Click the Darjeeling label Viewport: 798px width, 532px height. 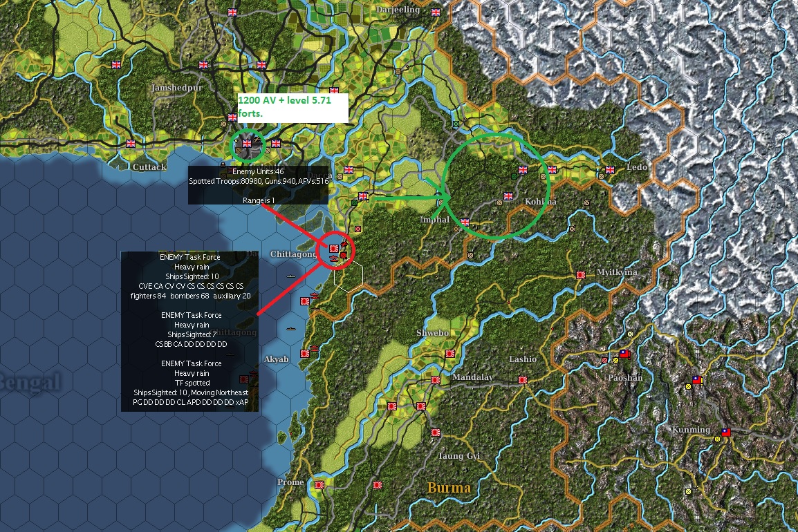[398, 10]
